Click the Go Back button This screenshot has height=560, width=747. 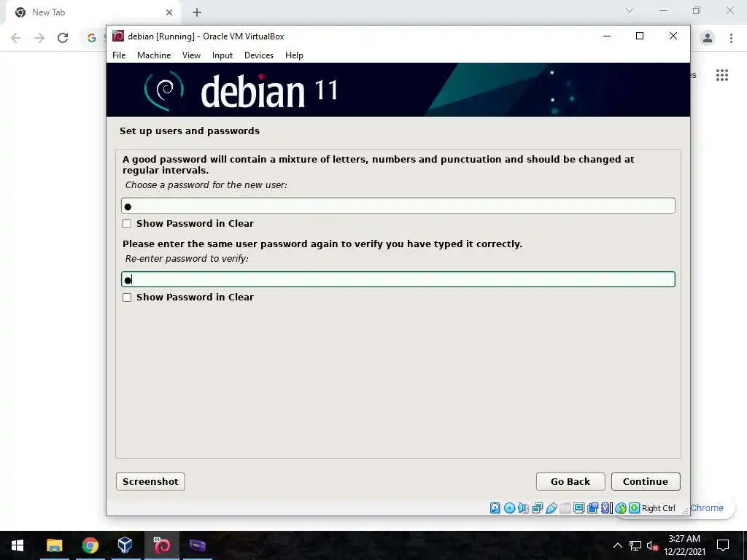(x=570, y=481)
